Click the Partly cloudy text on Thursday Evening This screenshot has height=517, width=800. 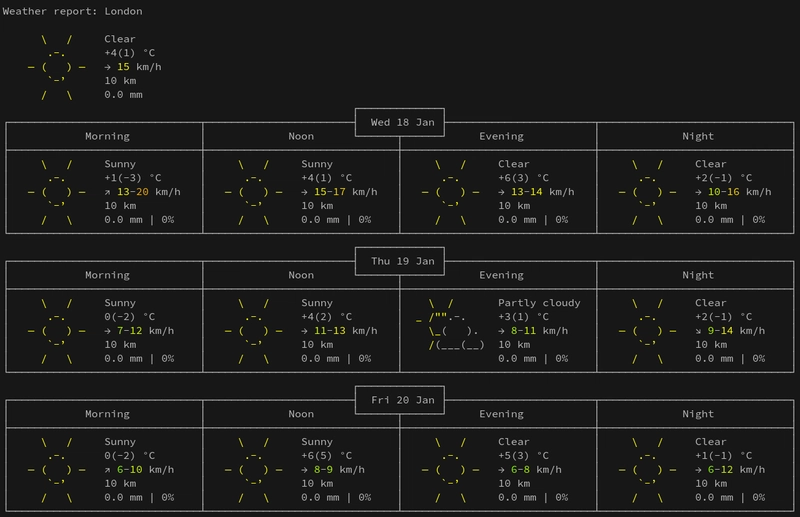[x=539, y=303]
